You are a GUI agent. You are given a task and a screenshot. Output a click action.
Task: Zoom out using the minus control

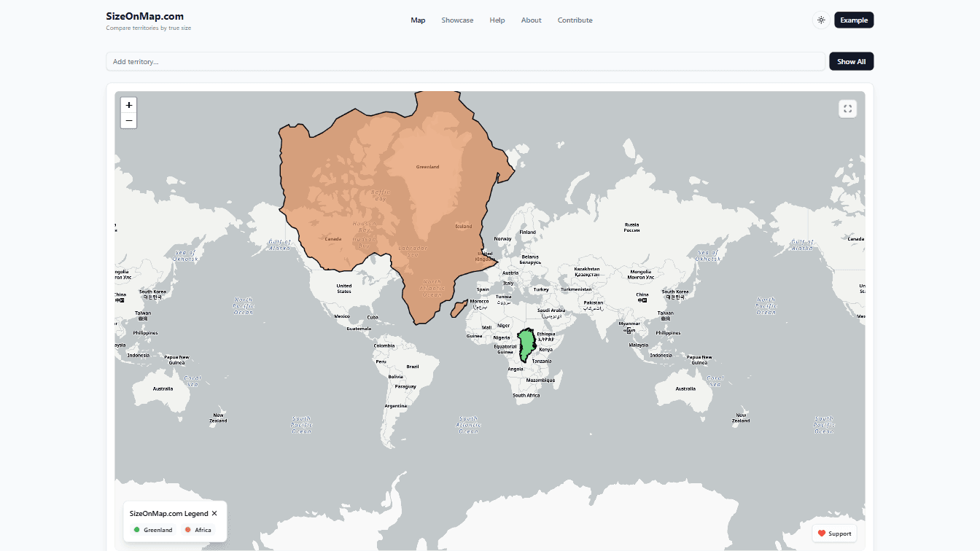click(128, 120)
